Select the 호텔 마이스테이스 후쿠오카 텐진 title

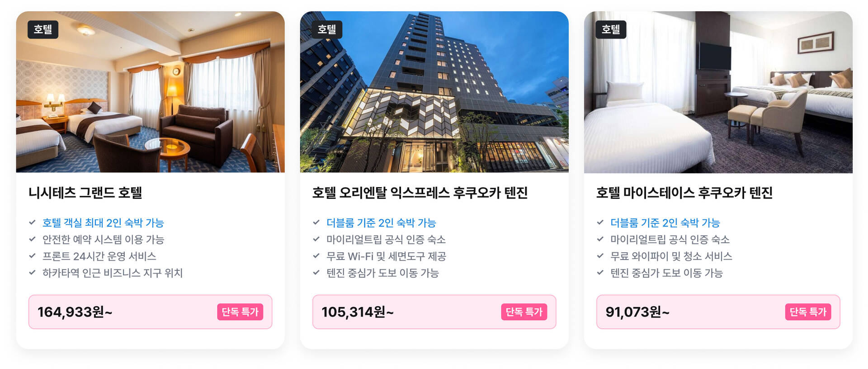coord(684,193)
